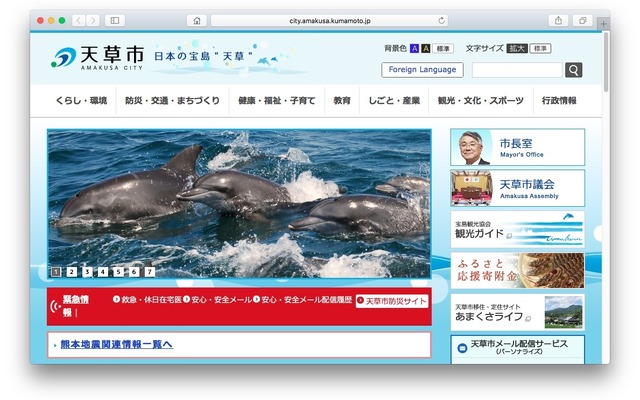
Task: Open the くらし・環境 navigation menu
Action: [x=81, y=101]
